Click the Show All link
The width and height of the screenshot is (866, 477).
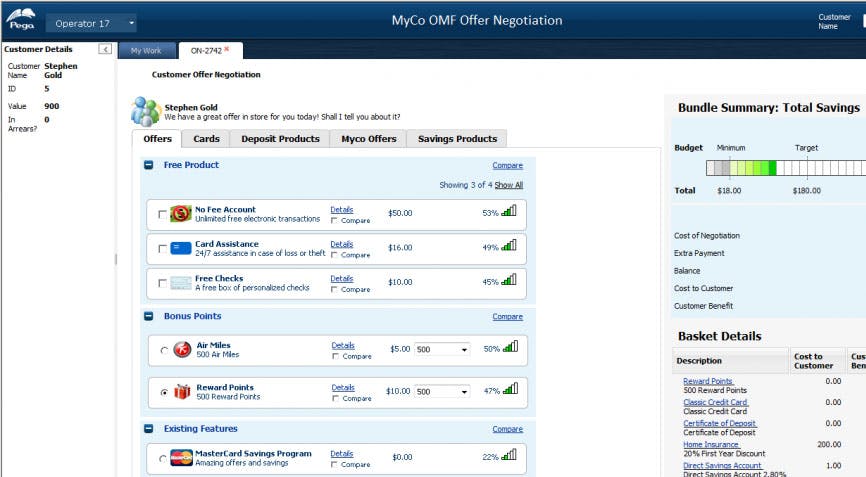click(x=508, y=185)
